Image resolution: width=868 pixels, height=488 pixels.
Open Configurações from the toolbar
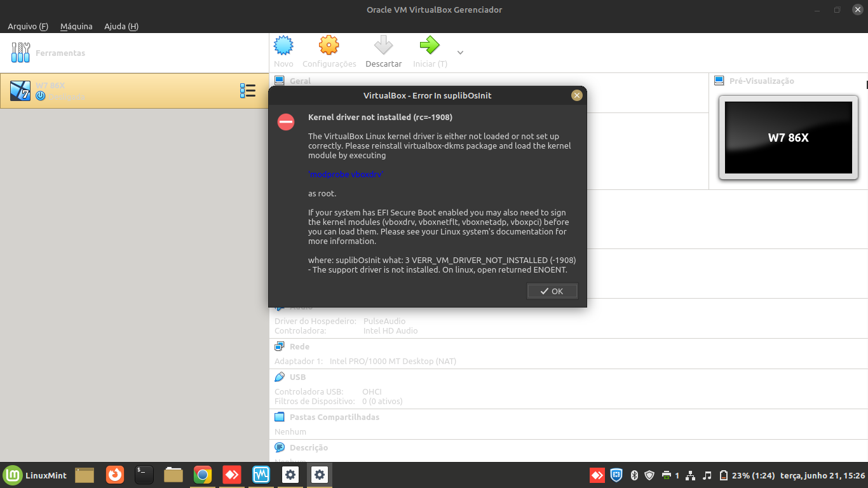click(329, 51)
